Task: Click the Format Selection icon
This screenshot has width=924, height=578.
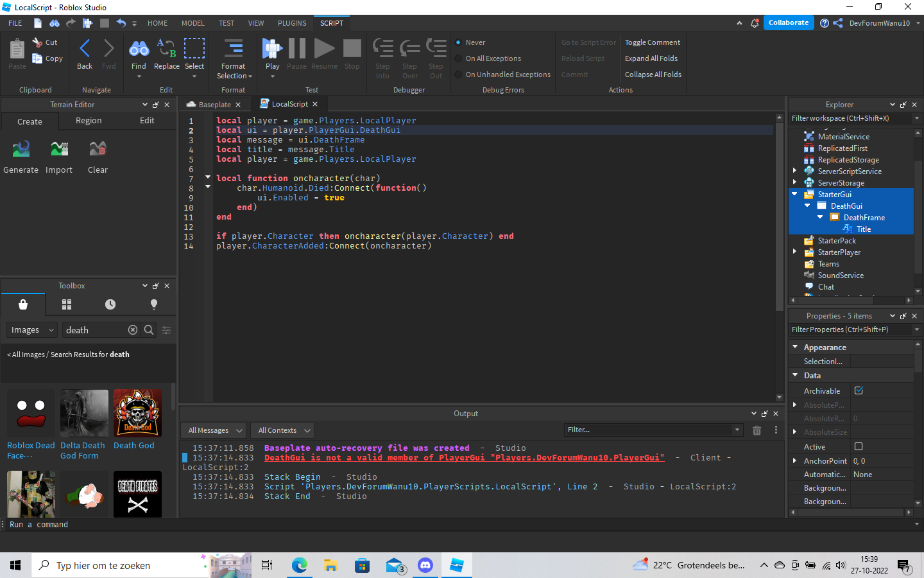Action: tap(234, 49)
